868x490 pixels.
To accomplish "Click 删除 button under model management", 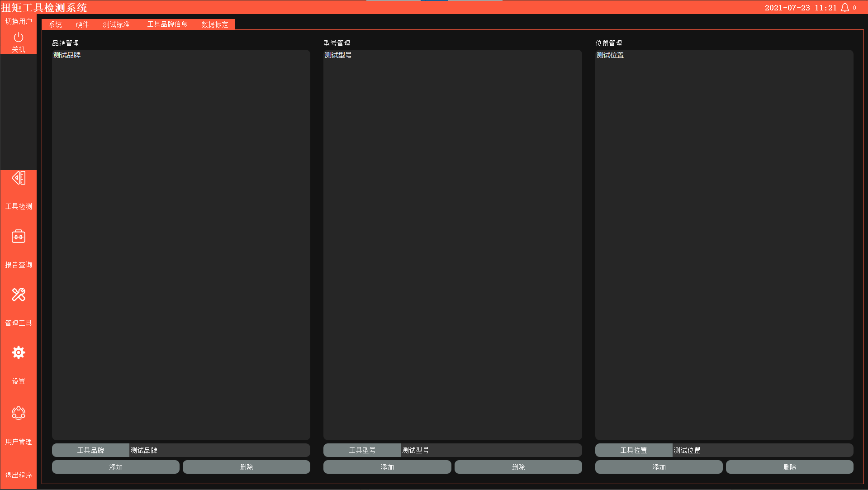I will 518,467.
